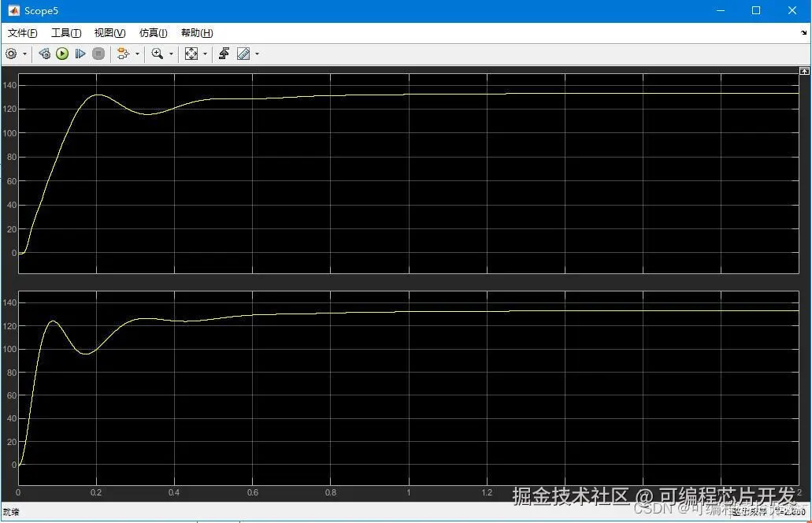812x523 pixels.
Task: Click the Highlight Signal Block icon
Action: pos(123,54)
